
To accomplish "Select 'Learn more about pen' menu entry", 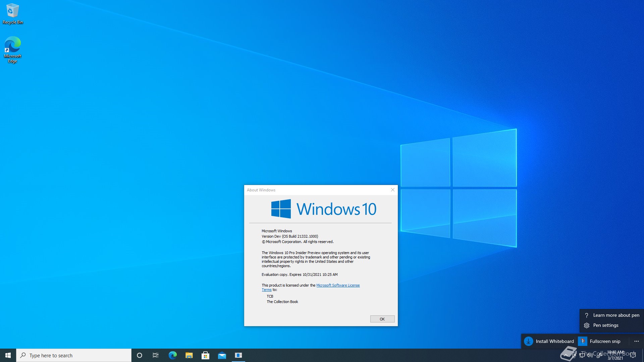I will (x=616, y=315).
